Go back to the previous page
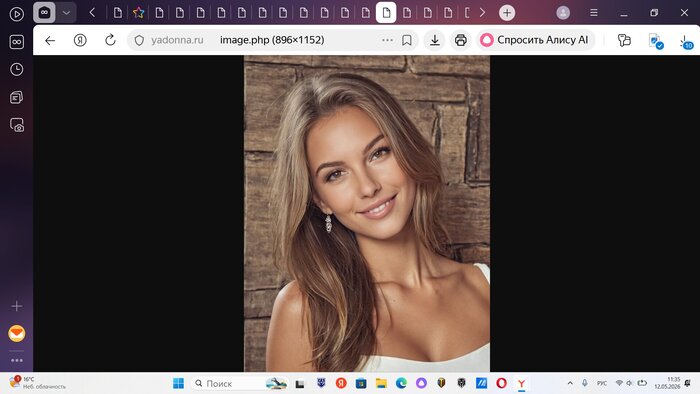Viewport: 700px width, 394px height. click(x=50, y=40)
